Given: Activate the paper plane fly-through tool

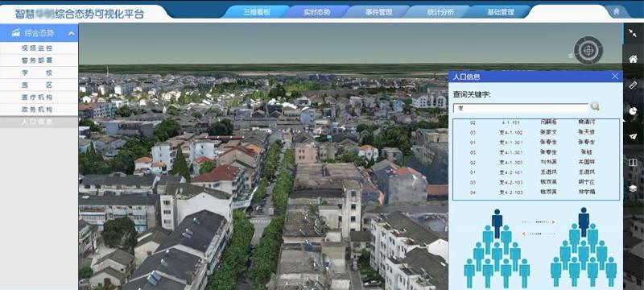Looking at the screenshot, I should [x=633, y=136].
